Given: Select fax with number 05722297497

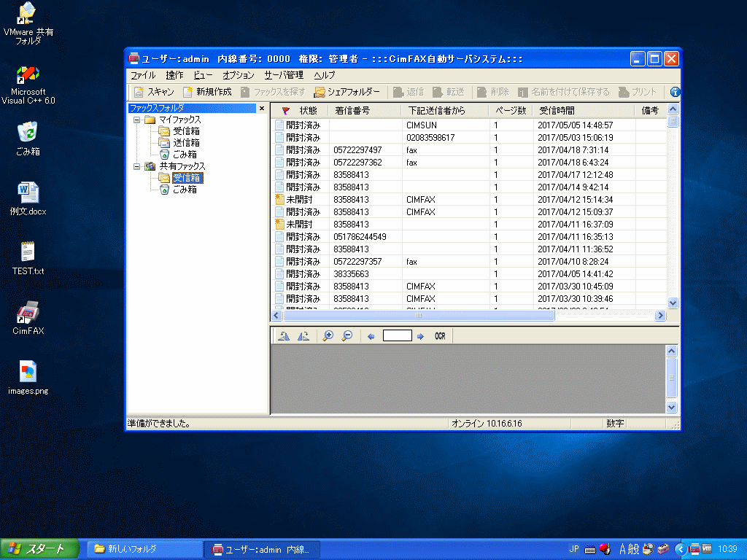Looking at the screenshot, I should click(469, 150).
